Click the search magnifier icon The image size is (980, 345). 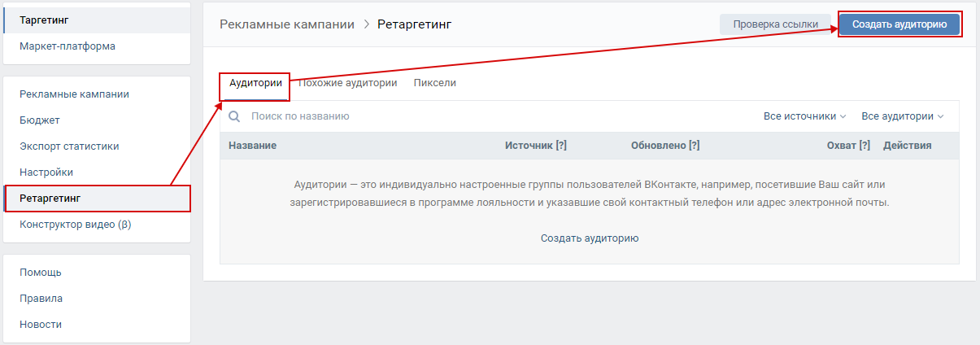(x=234, y=116)
